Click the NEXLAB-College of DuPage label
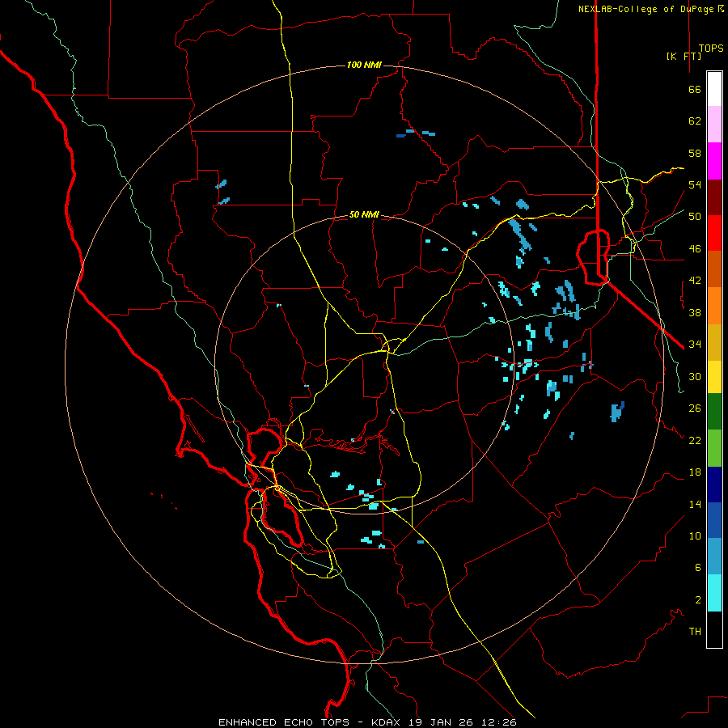 [647, 9]
